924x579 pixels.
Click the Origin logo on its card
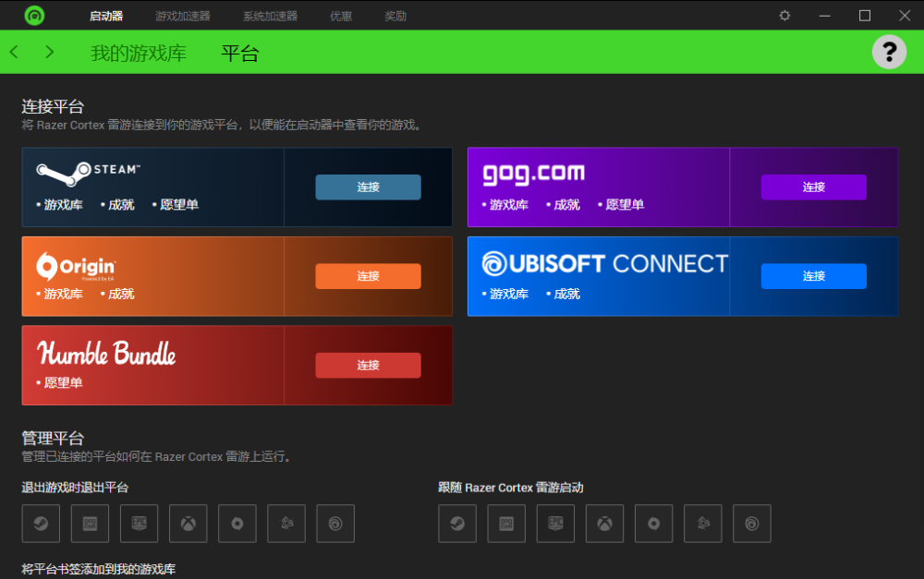pos(76,267)
